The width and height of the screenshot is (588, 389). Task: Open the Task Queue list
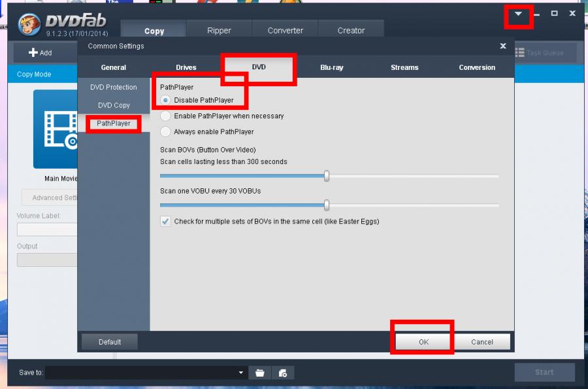(x=538, y=52)
